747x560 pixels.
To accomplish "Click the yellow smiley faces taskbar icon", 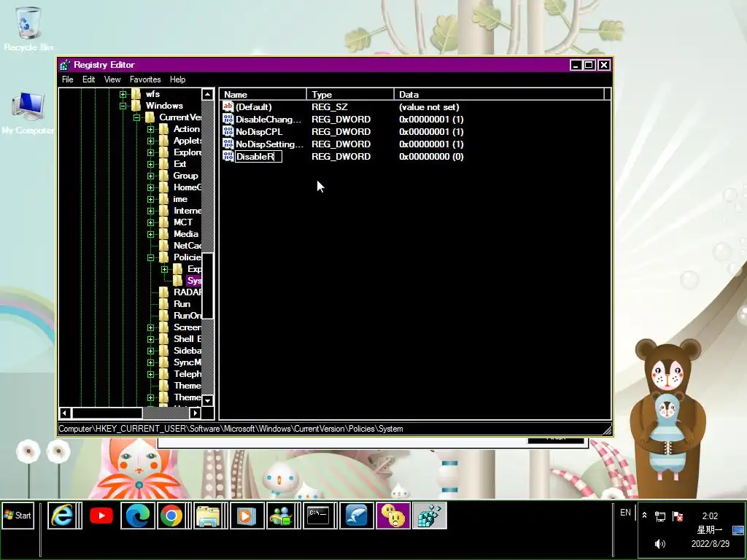I will coord(393,516).
